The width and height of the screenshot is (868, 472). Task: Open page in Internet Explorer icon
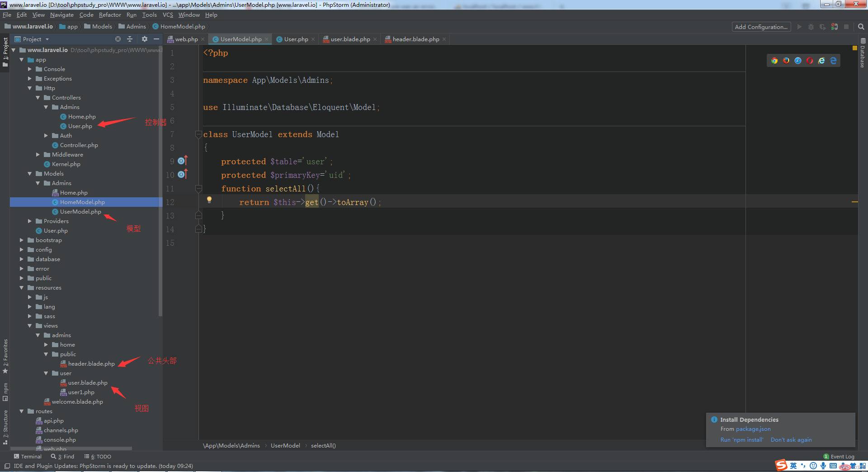click(x=821, y=61)
